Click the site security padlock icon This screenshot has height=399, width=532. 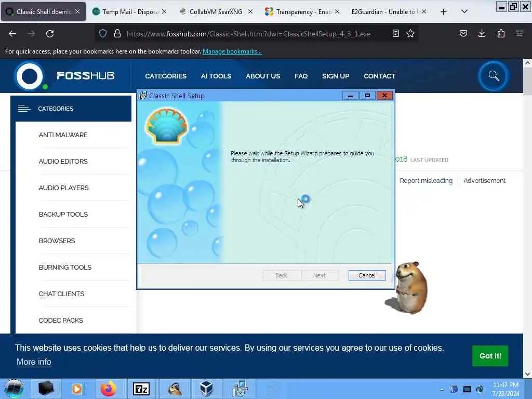117,33
